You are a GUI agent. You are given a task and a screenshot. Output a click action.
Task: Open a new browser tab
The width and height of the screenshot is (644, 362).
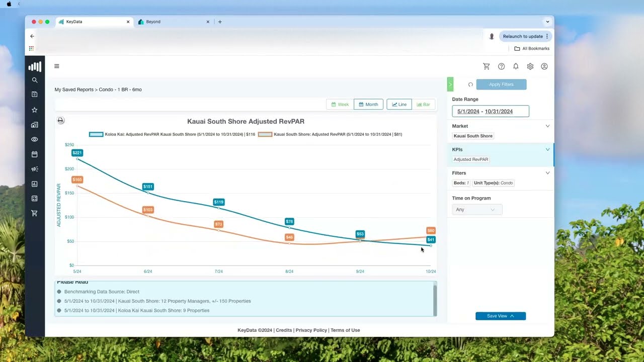point(220,22)
